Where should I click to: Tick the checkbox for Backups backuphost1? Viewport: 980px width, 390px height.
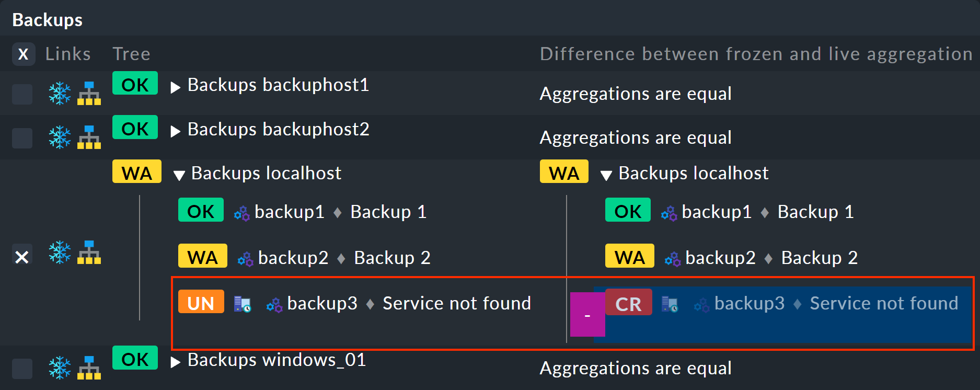(x=22, y=94)
